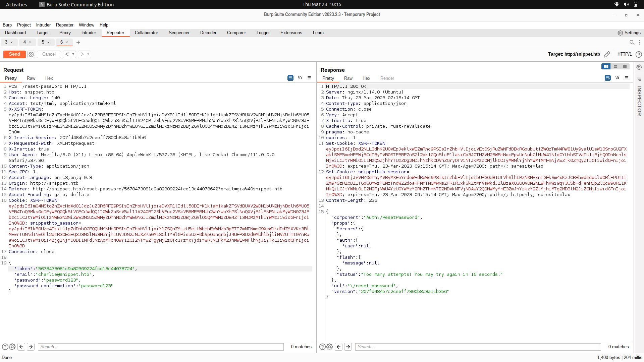Show non-printable characters in the Response
This screenshot has width=644, height=362.
[617, 78]
